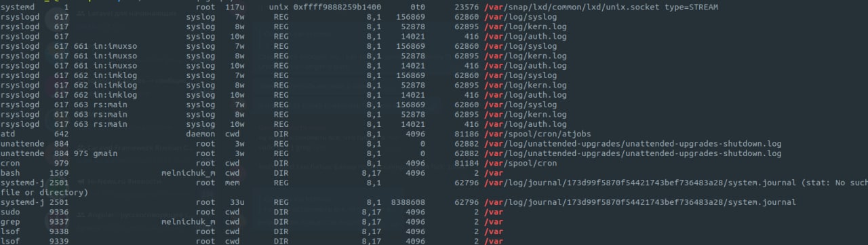
Task: Click melnichuk_m in the bash row
Action: point(188,173)
